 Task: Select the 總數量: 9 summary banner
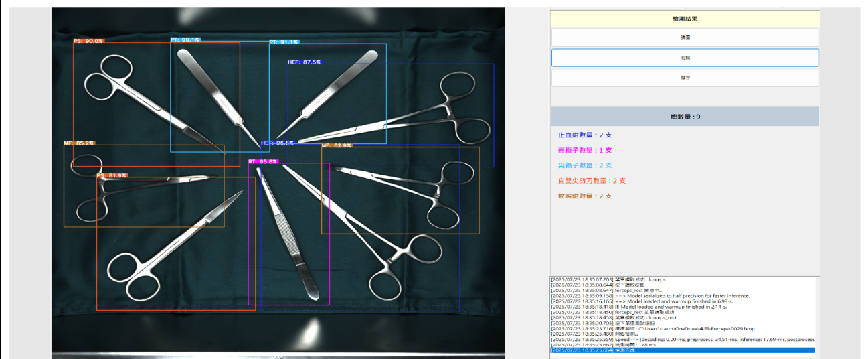coord(685,117)
